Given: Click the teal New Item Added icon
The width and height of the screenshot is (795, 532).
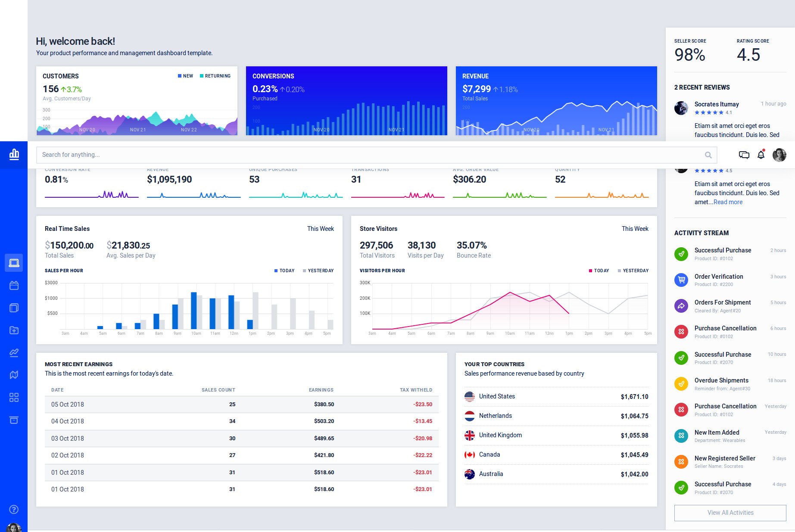Looking at the screenshot, I should tap(681, 436).
